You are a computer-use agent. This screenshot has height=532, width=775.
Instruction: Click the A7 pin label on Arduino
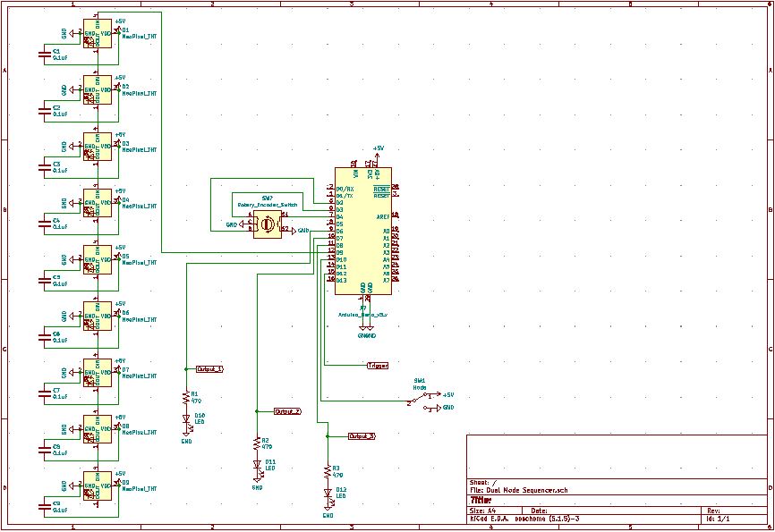[387, 281]
